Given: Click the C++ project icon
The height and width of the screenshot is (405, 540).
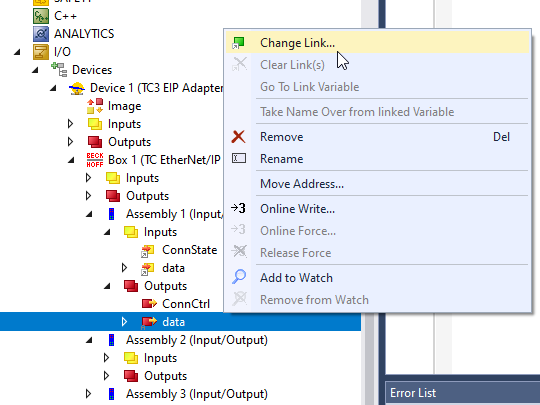Looking at the screenshot, I should click(x=41, y=16).
